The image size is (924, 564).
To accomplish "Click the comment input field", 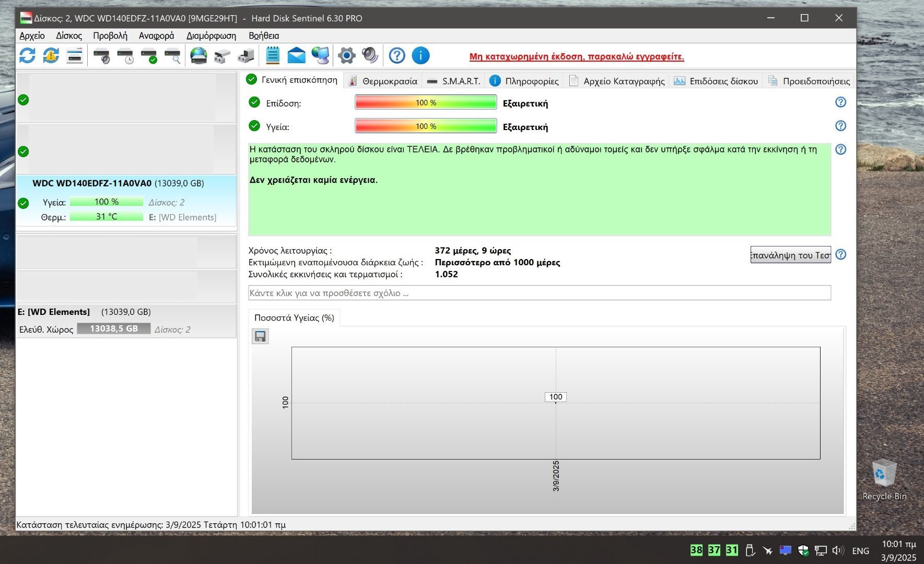I will [x=540, y=293].
